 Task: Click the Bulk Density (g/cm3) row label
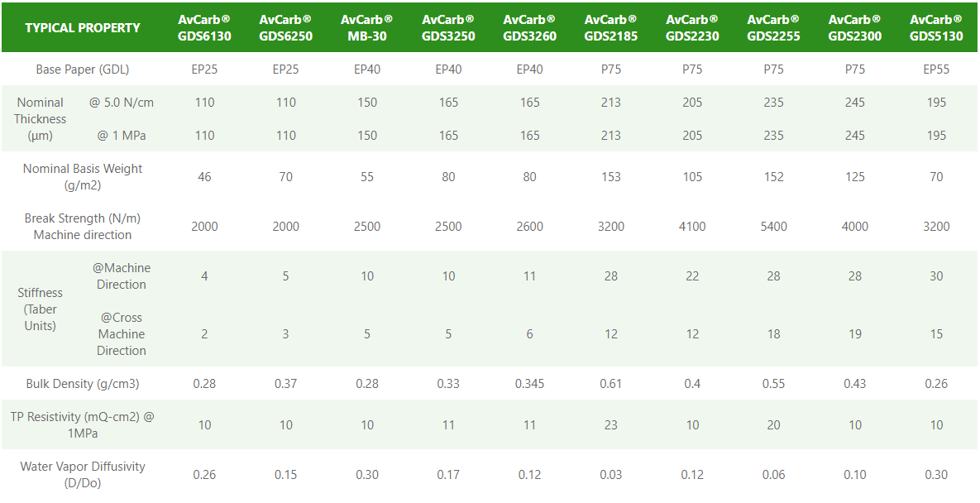[83, 384]
